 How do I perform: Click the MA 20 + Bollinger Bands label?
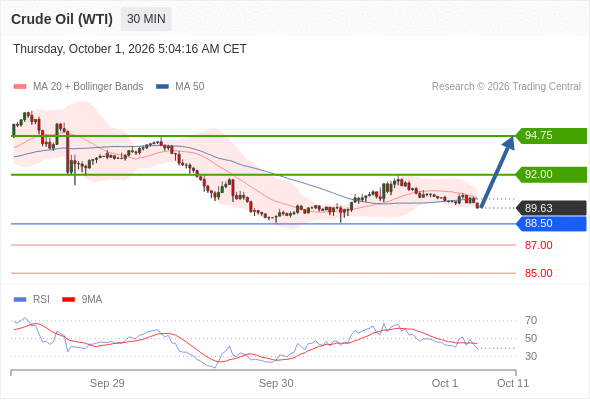88,87
